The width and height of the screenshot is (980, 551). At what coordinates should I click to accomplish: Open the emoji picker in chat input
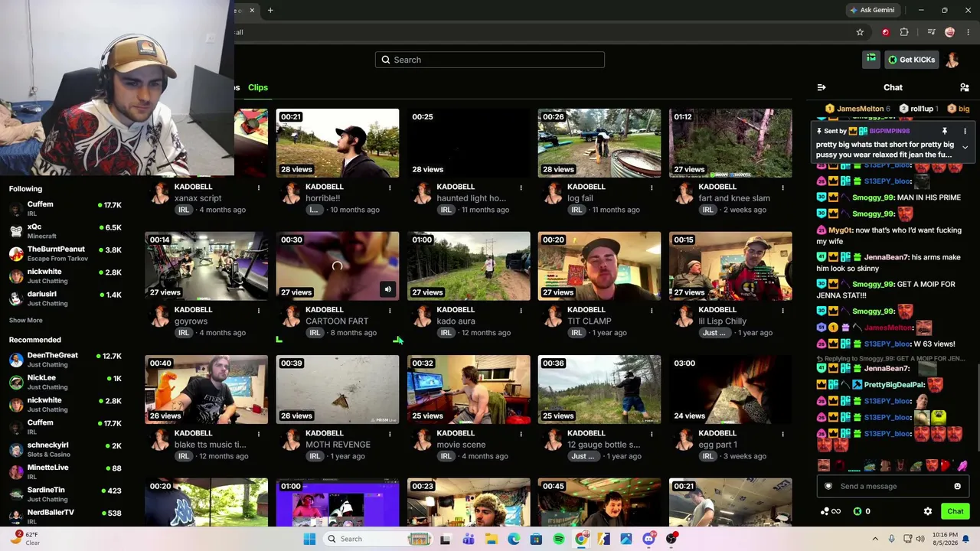coord(957,486)
